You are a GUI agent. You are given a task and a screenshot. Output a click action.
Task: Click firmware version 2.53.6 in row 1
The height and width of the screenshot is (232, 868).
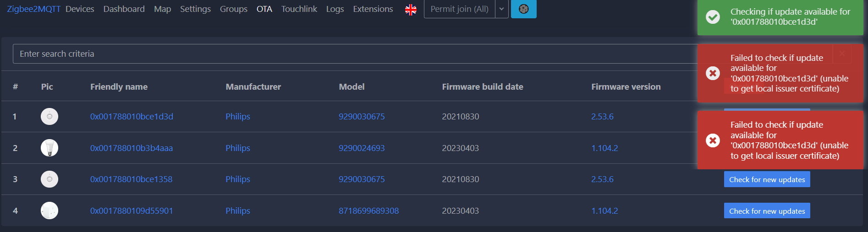(x=602, y=116)
